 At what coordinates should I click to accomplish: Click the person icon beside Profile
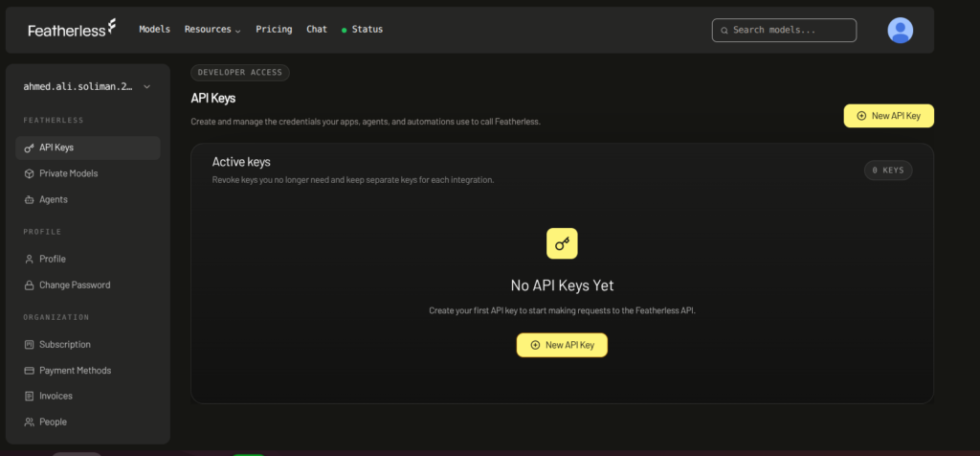pos(29,259)
